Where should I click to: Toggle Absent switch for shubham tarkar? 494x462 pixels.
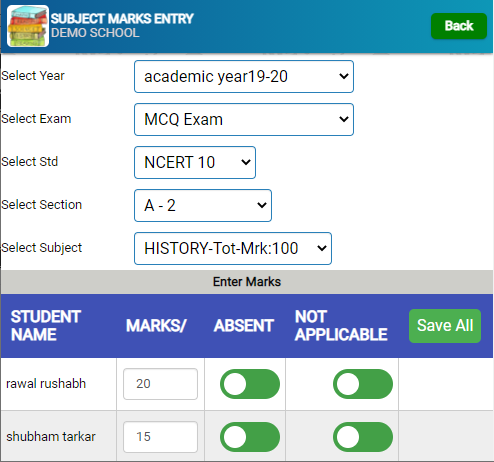pos(250,437)
